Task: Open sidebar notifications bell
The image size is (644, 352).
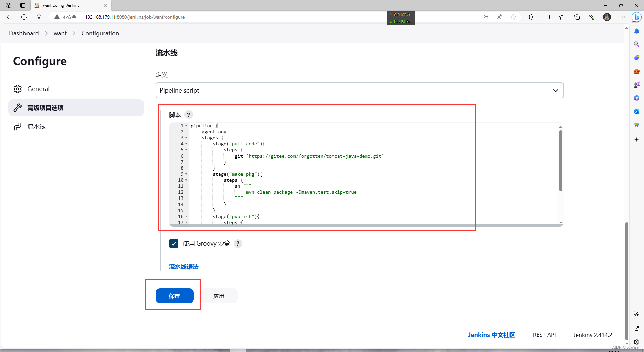Action: [x=636, y=31]
